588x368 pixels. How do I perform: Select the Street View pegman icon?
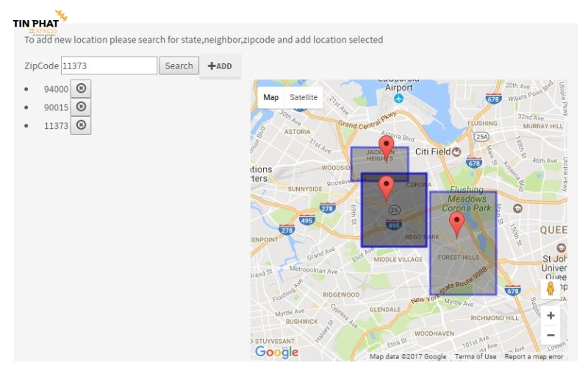point(550,289)
